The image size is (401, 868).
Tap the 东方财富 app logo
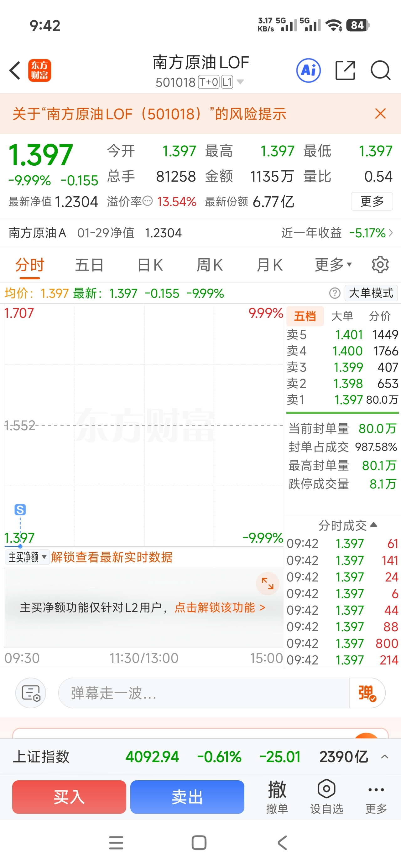[x=39, y=70]
